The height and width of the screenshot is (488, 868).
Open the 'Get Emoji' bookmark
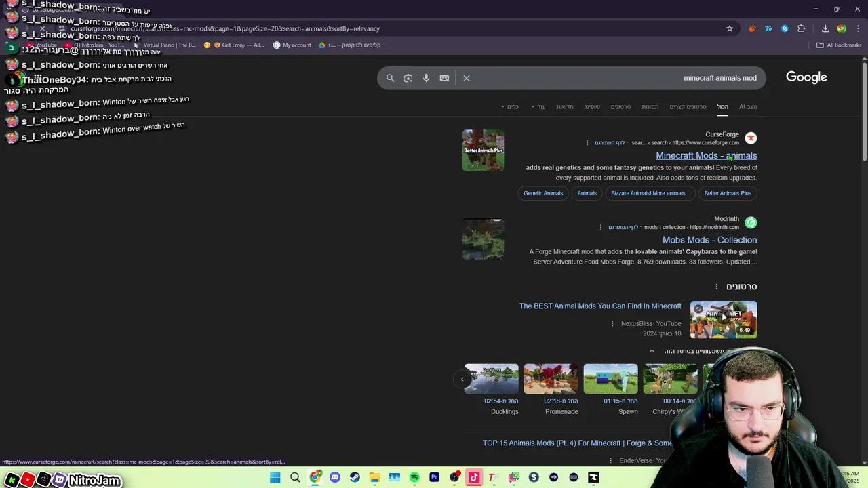click(233, 45)
